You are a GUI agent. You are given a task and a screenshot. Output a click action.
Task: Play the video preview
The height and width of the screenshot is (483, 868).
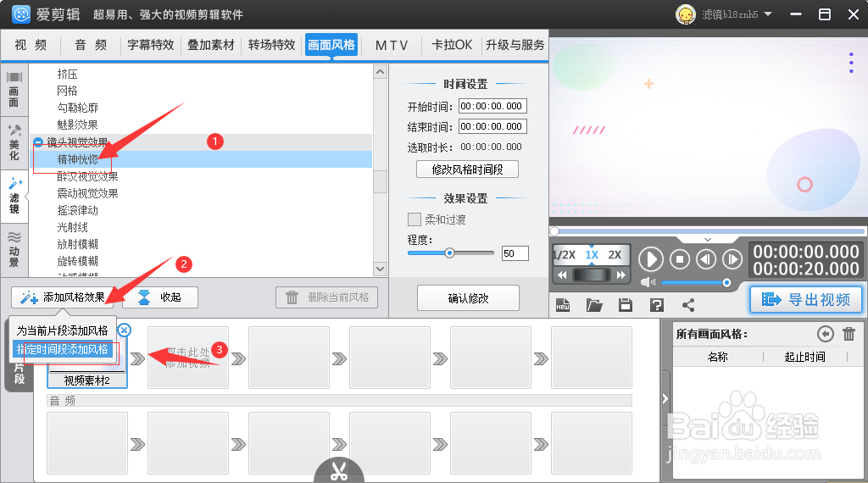pos(651,259)
